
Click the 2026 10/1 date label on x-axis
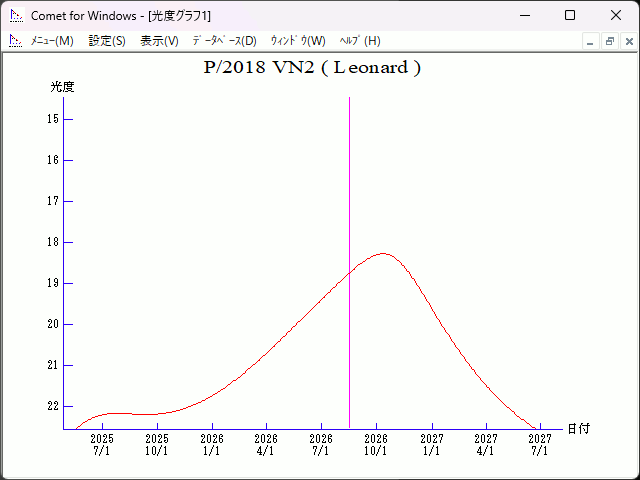pos(376,445)
